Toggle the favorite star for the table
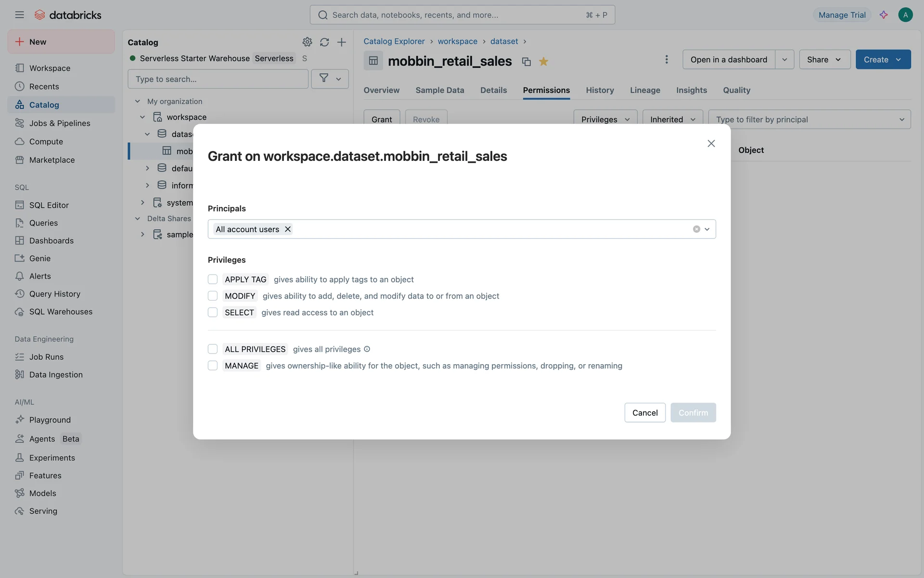924x578 pixels. point(543,61)
